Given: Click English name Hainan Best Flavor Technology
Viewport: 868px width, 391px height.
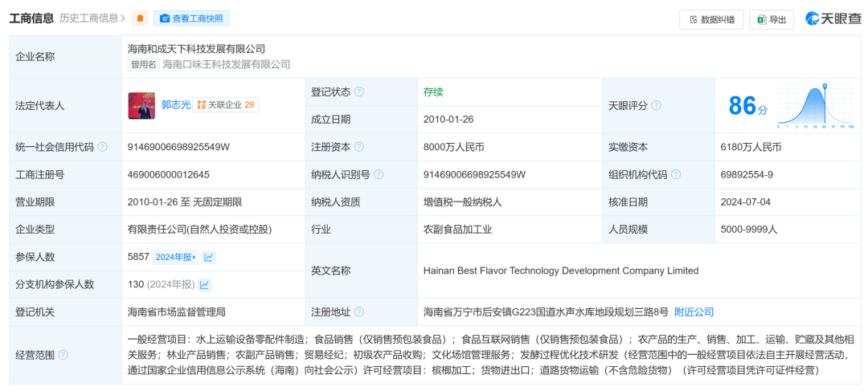Looking at the screenshot, I should point(561,271).
